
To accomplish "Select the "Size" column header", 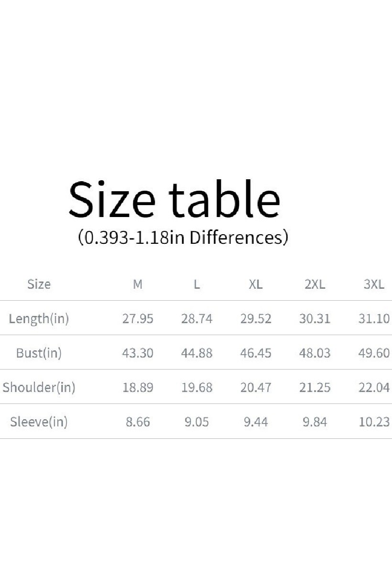I will point(39,284).
